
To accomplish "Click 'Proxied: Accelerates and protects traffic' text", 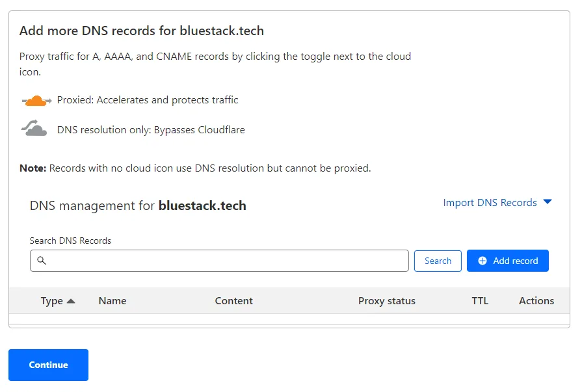I will click(x=148, y=100).
